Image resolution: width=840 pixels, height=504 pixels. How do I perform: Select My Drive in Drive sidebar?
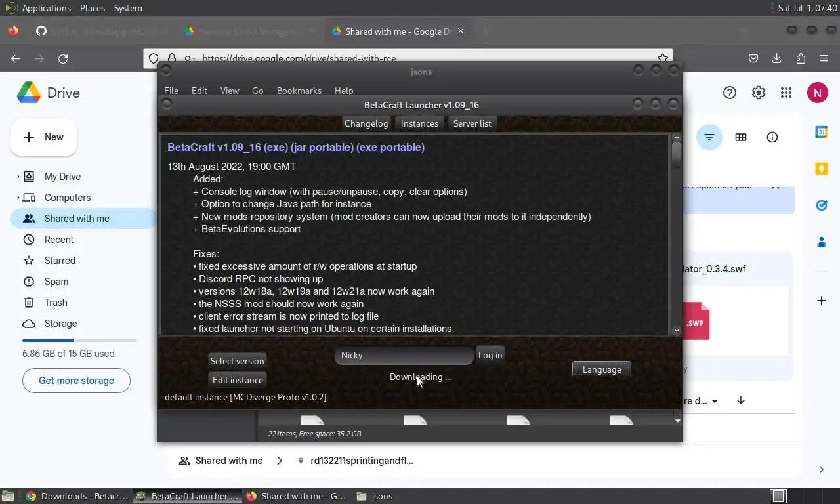(x=62, y=177)
